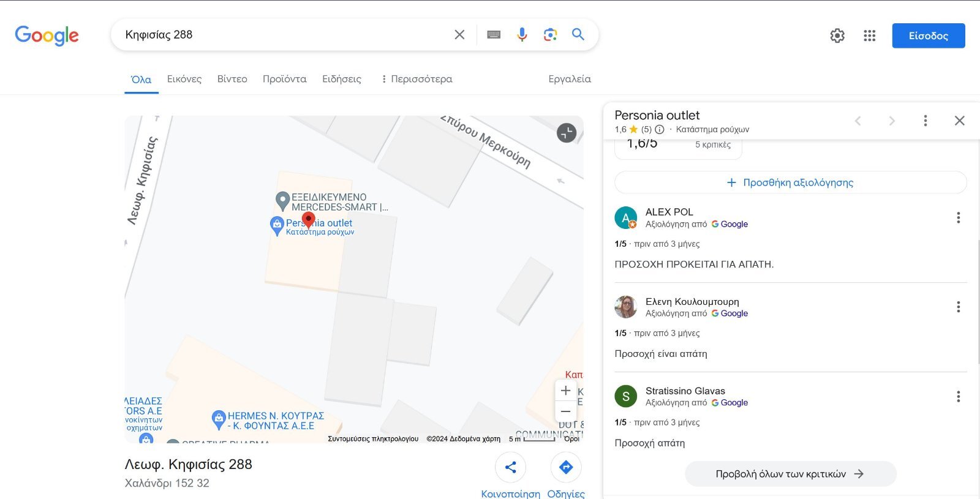Click the 5 κριτικές count text
Image resolution: width=980 pixels, height=499 pixels.
click(x=713, y=144)
